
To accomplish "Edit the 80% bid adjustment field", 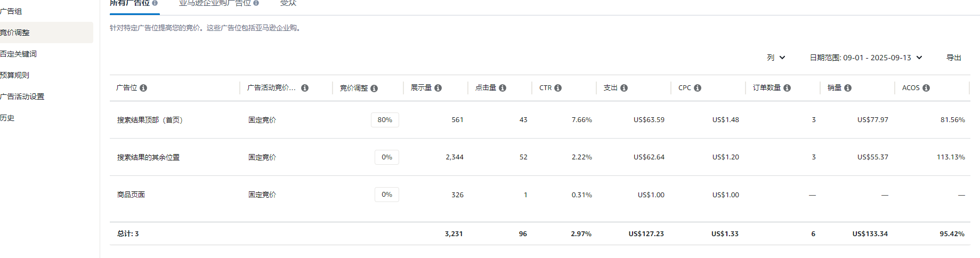I will click(385, 120).
